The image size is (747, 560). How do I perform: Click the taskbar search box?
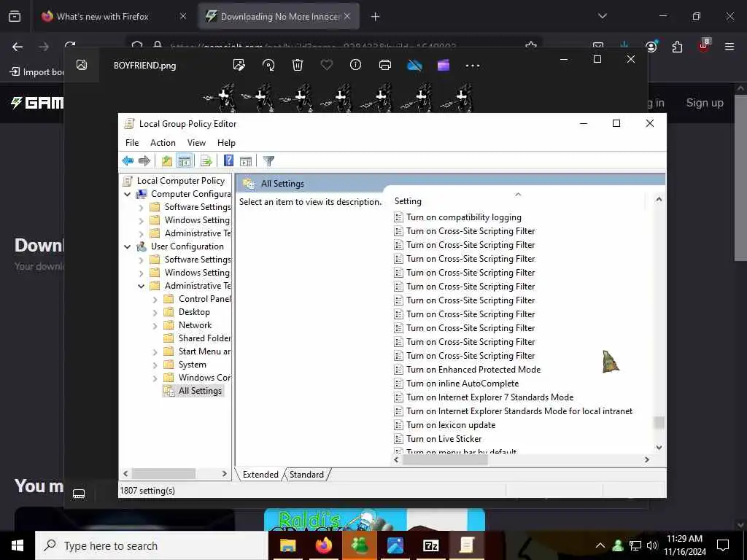pyautogui.click(x=152, y=545)
